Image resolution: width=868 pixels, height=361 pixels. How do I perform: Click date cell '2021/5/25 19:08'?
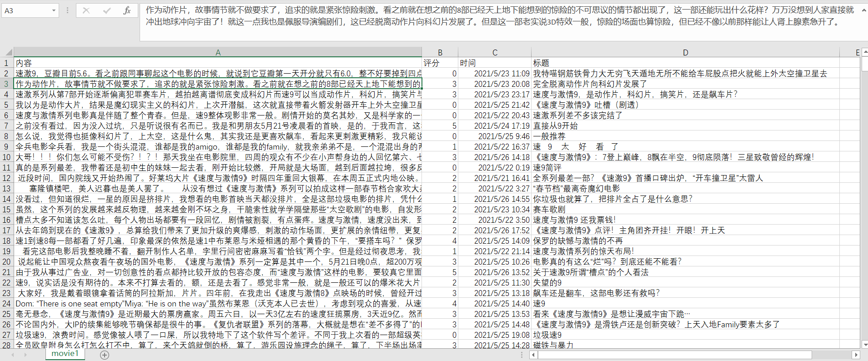[495, 335]
